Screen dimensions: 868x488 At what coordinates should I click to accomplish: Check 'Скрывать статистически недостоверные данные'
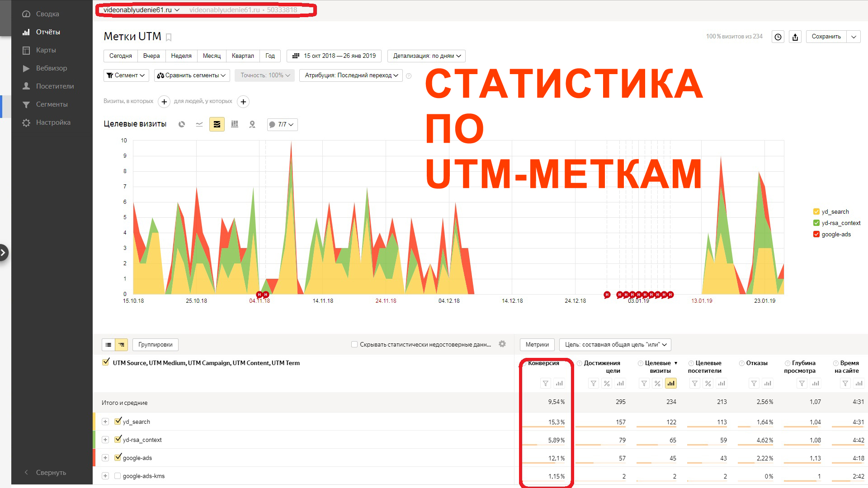click(354, 344)
